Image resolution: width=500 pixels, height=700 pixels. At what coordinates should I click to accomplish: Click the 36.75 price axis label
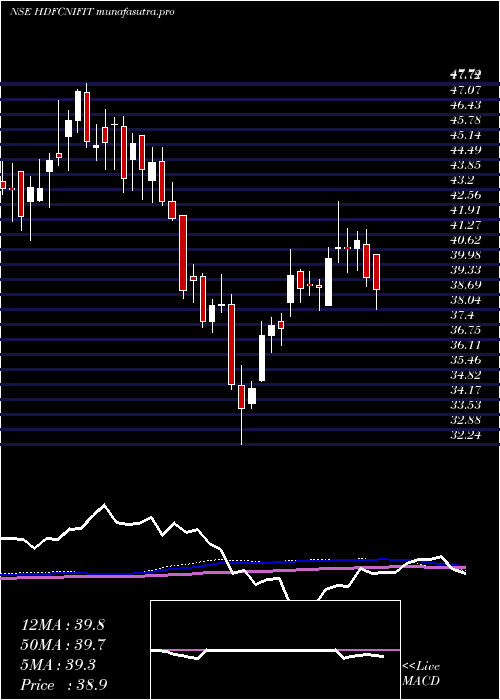pos(466,330)
